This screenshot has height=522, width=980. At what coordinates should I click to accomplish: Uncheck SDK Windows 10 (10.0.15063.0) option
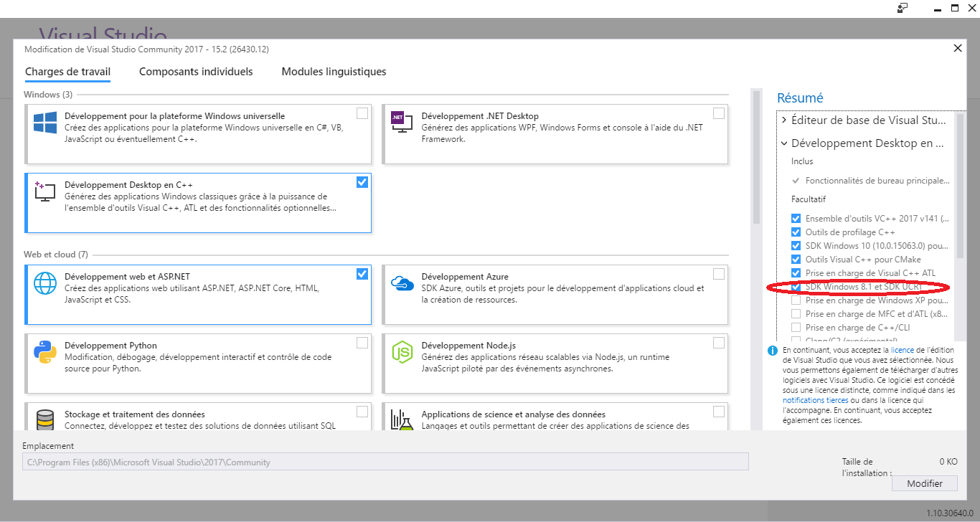coord(796,246)
